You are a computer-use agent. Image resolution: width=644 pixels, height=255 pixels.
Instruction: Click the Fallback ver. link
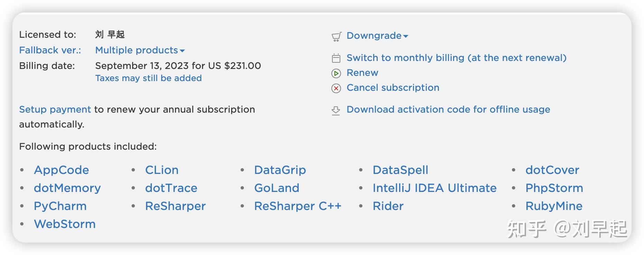[50, 50]
